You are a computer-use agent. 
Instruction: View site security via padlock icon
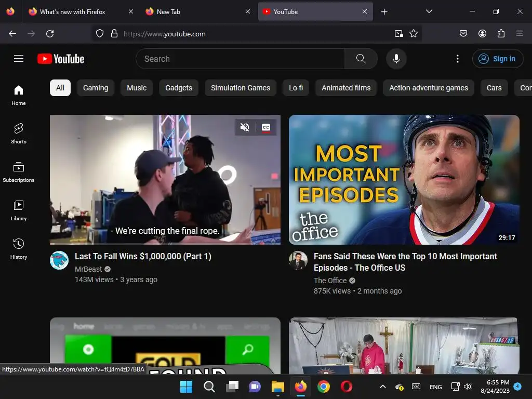[114, 34]
